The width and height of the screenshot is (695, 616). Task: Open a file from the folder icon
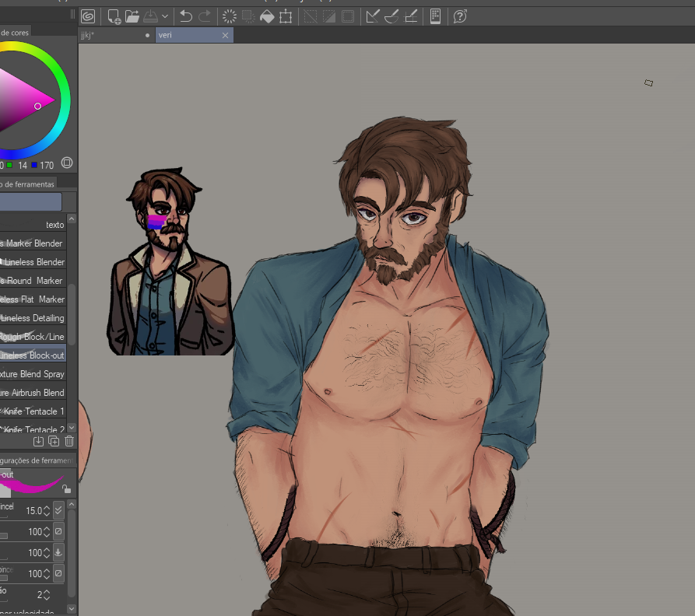click(132, 17)
